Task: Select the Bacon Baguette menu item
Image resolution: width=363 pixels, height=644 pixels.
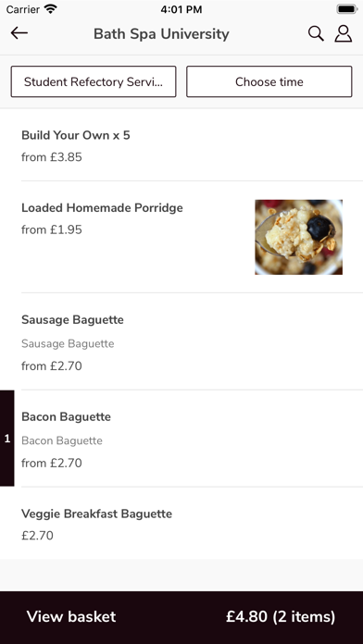Action: (x=181, y=439)
